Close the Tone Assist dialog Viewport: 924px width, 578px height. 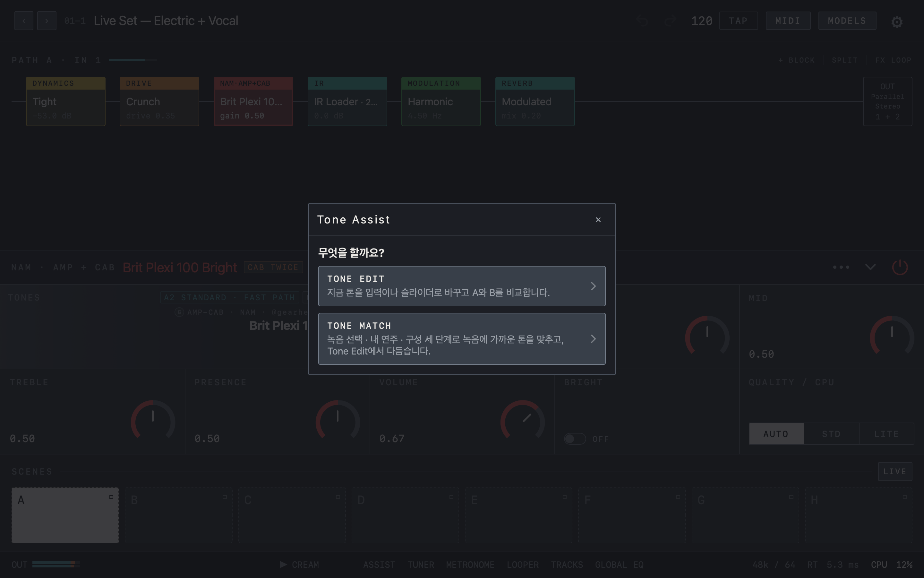pos(598,219)
